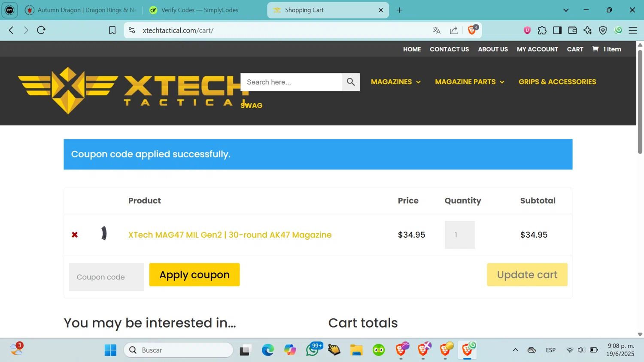This screenshot has width=644, height=362.
Task: Open a new browser tab
Action: tap(399, 10)
